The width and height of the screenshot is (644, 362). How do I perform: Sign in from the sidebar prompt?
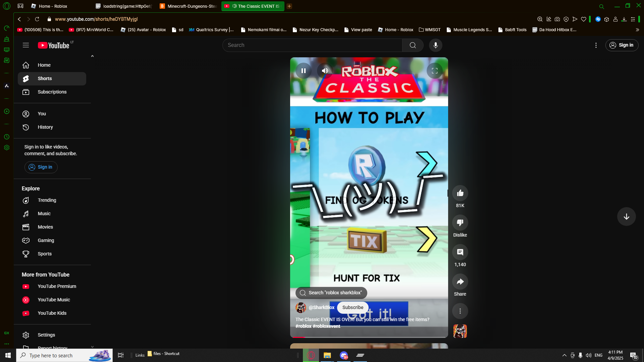[41, 167]
